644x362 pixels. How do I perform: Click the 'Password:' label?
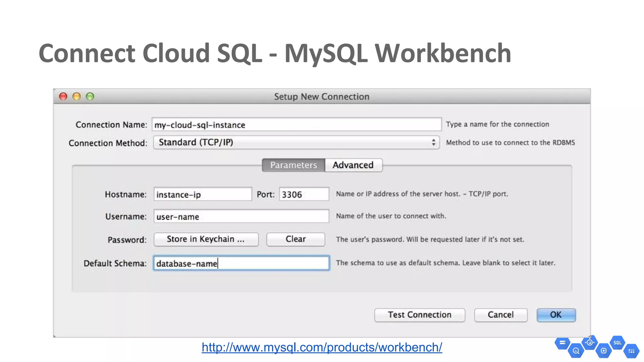coord(127,240)
